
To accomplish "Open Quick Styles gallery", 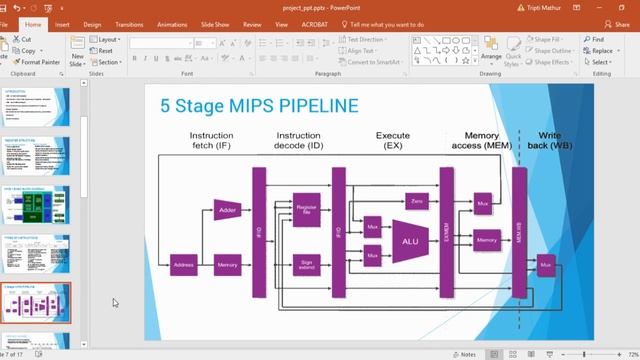I will (x=513, y=51).
